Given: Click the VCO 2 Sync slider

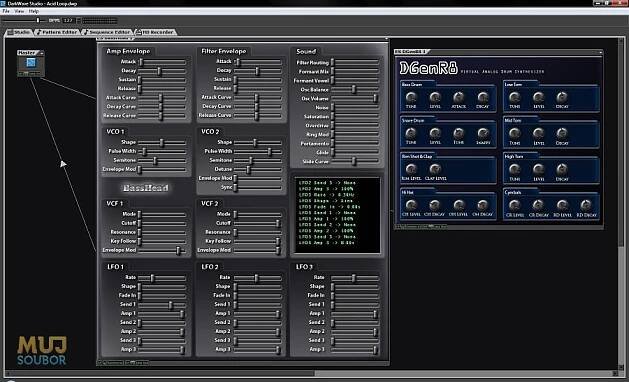Looking at the screenshot, I should click(x=258, y=187).
